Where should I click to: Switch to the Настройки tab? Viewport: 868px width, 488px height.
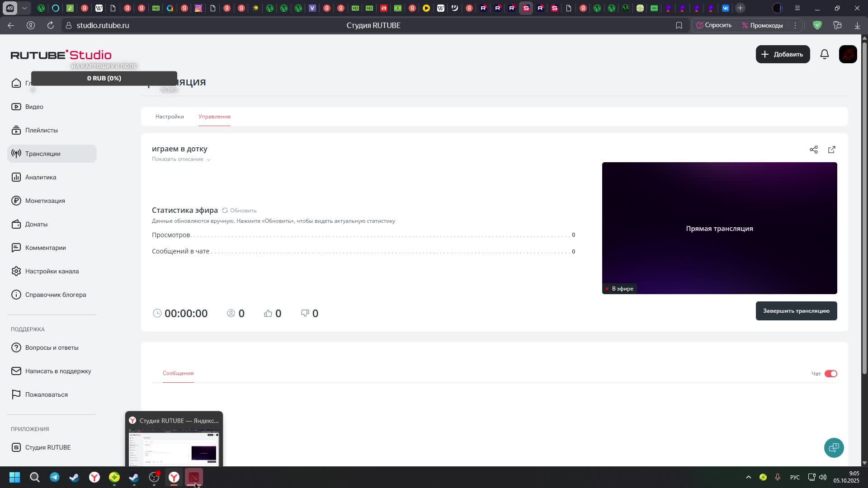(170, 117)
